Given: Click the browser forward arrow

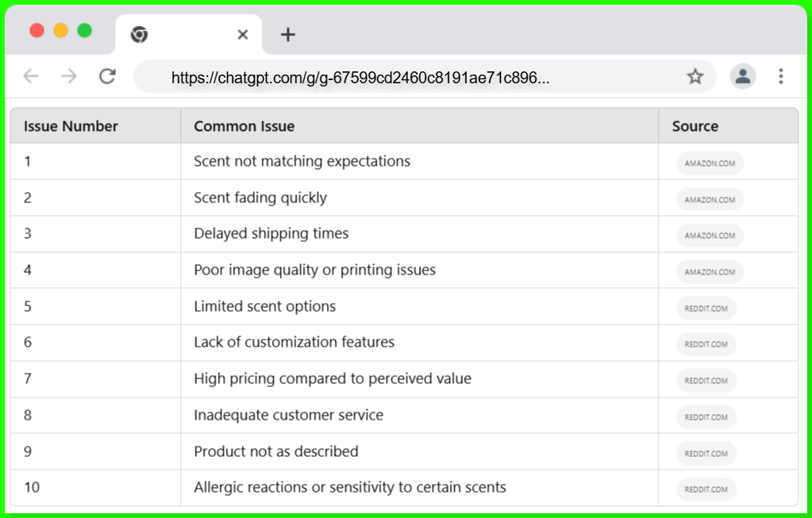Looking at the screenshot, I should pyautogui.click(x=69, y=76).
